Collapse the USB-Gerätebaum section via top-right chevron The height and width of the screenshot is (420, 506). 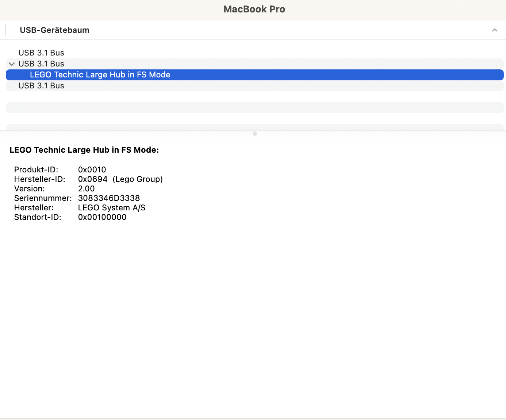click(495, 30)
